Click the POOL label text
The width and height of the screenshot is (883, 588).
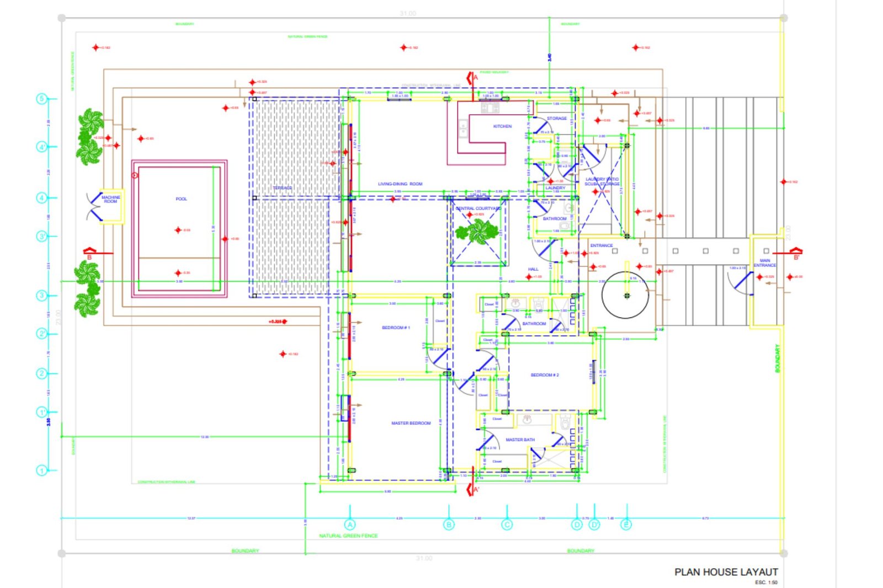[181, 199]
